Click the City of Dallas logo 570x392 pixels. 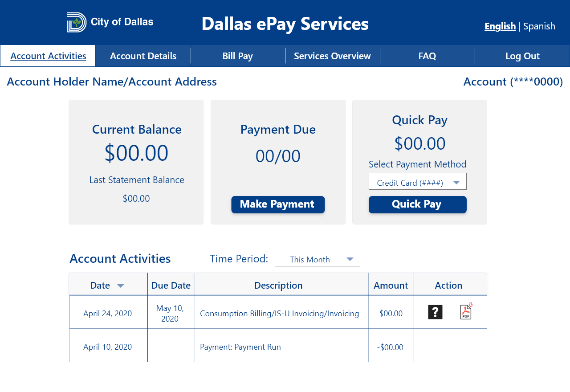(110, 22)
